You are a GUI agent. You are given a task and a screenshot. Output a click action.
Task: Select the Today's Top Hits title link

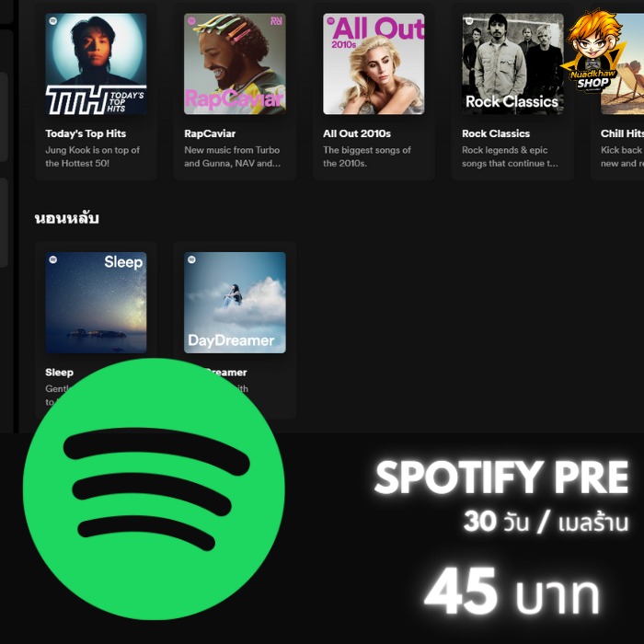pyautogui.click(x=86, y=133)
